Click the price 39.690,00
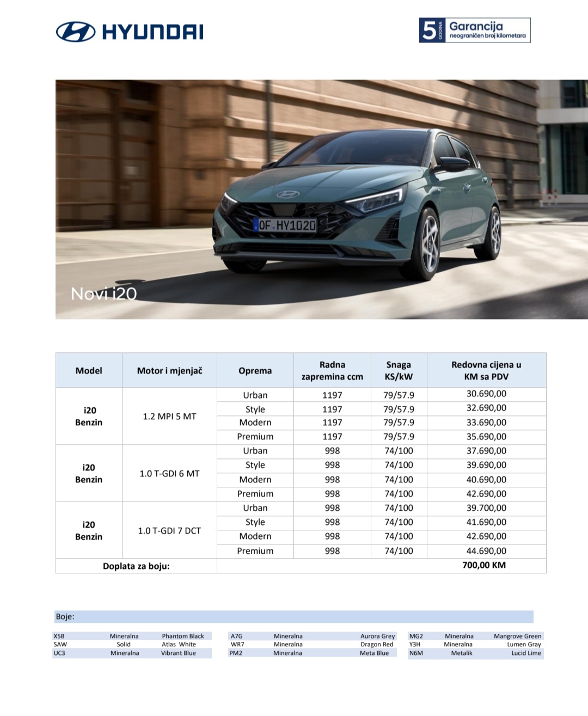This screenshot has width=588, height=716. 486,465
